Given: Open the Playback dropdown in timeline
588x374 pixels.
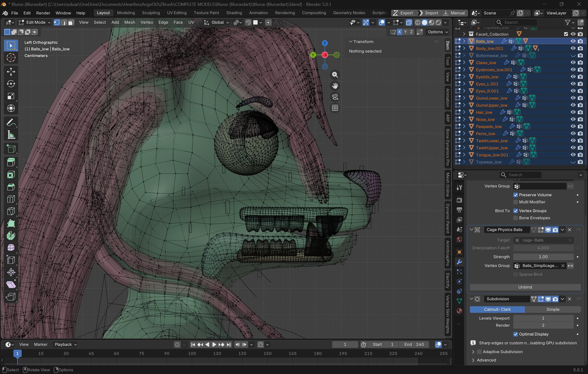Looking at the screenshot, I should click(65, 344).
